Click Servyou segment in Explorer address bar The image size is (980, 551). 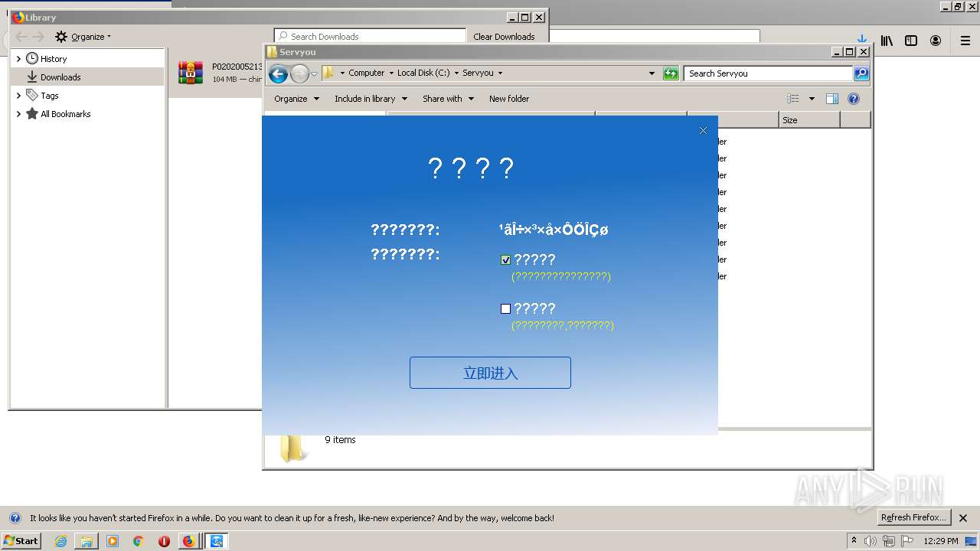tap(478, 73)
